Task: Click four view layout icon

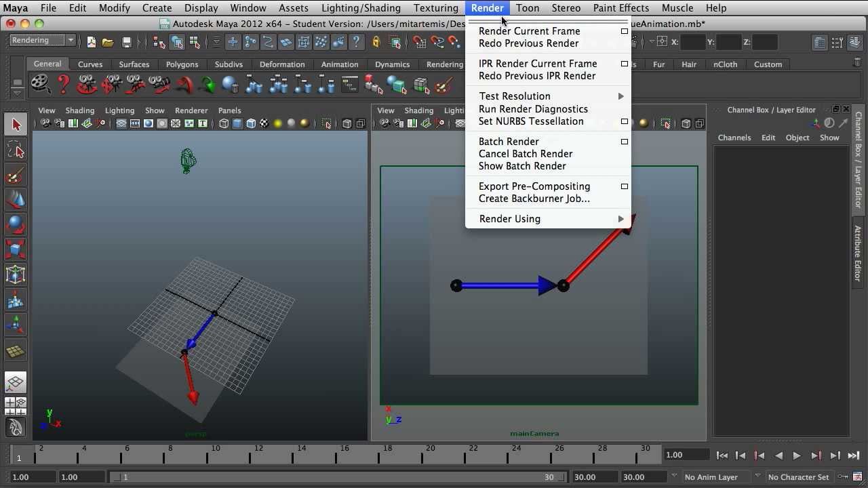Action: [x=16, y=405]
